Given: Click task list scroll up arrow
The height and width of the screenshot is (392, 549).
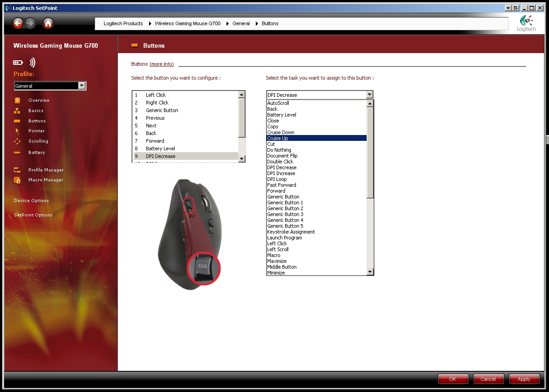Looking at the screenshot, I should pyautogui.click(x=370, y=104).
